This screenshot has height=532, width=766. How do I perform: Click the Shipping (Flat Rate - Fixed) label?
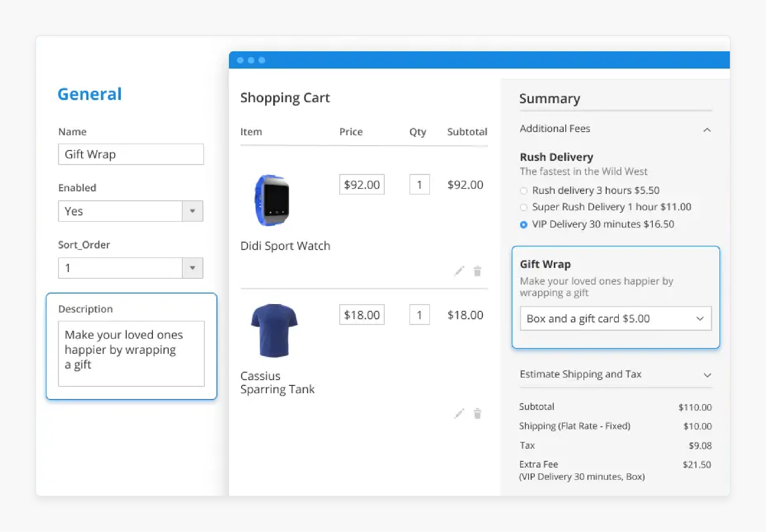(575, 426)
